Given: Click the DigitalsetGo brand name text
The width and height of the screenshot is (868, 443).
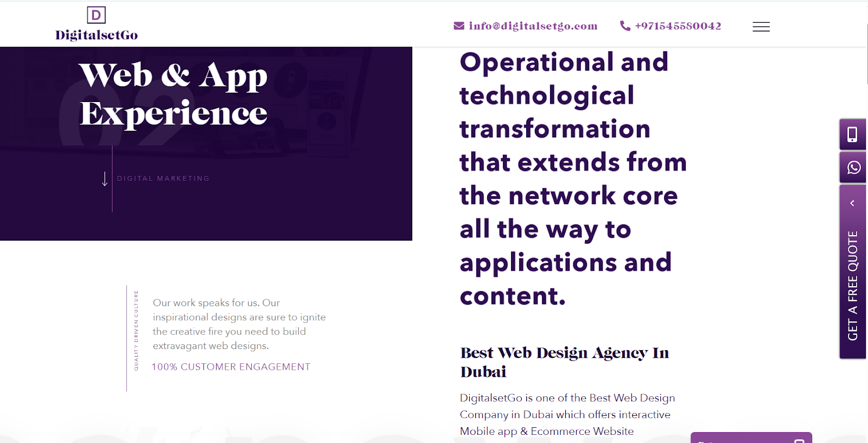Looking at the screenshot, I should point(97,35).
